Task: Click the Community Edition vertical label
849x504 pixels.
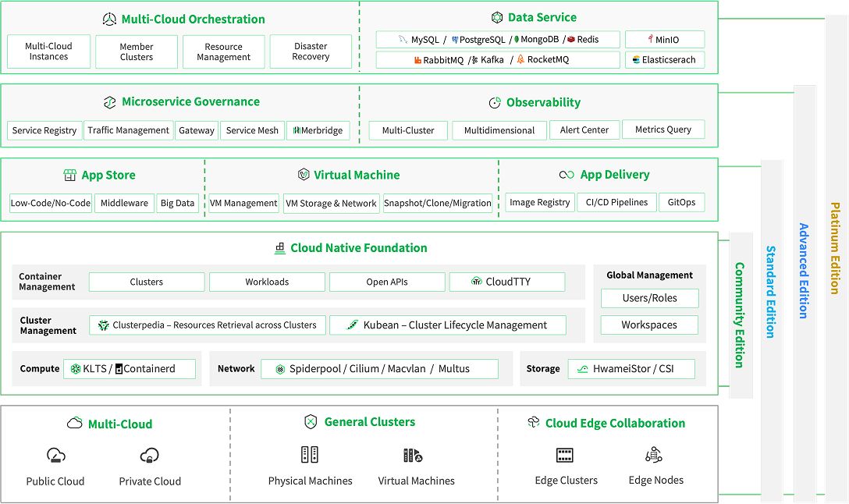Action: [740, 315]
